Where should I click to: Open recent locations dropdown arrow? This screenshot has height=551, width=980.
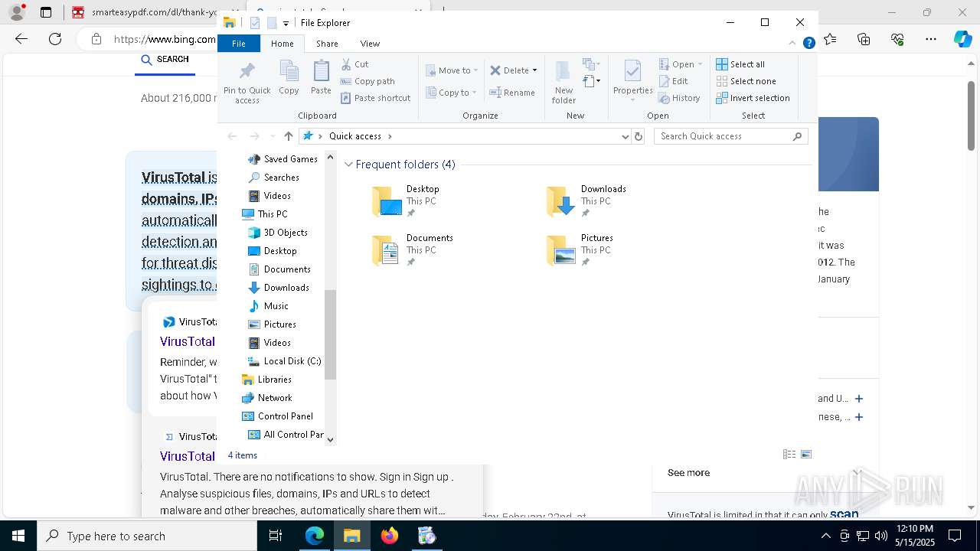pyautogui.click(x=273, y=136)
